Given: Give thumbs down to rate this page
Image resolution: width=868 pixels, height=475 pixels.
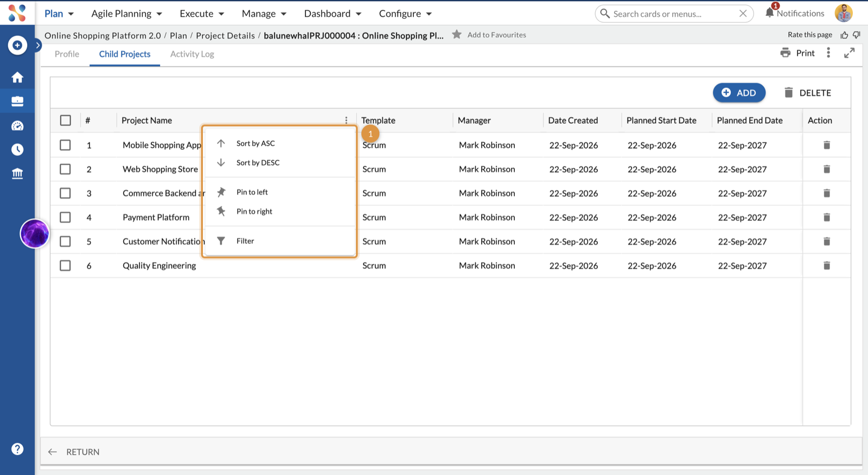Looking at the screenshot, I should coord(857,35).
